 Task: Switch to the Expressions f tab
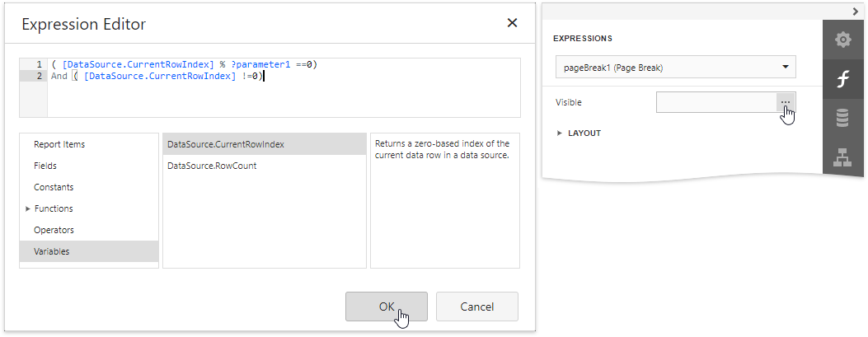coord(842,80)
